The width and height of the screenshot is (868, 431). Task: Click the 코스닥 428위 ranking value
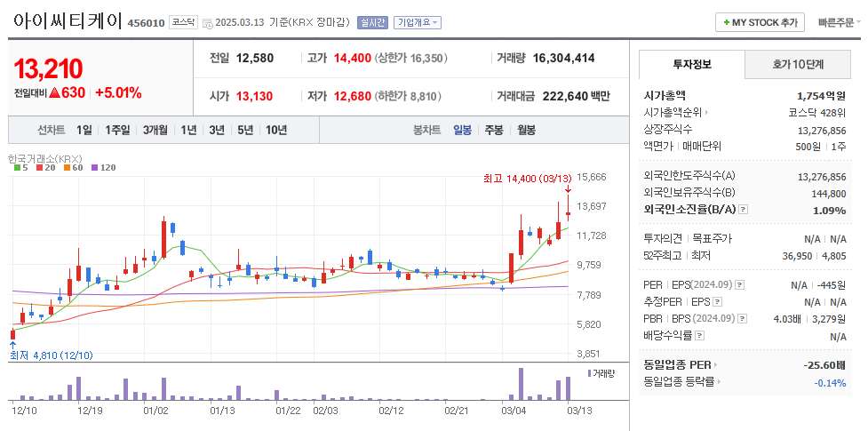pos(817,113)
